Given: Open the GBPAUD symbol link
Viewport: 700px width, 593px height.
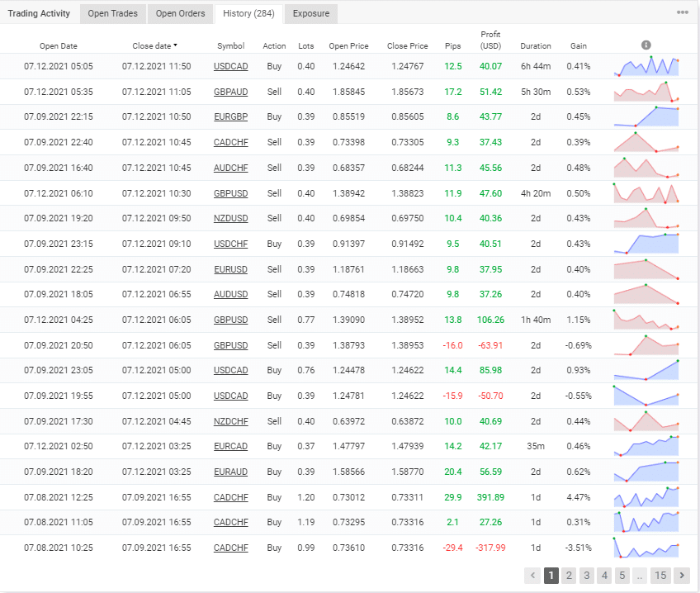Looking at the screenshot, I should click(x=230, y=92).
